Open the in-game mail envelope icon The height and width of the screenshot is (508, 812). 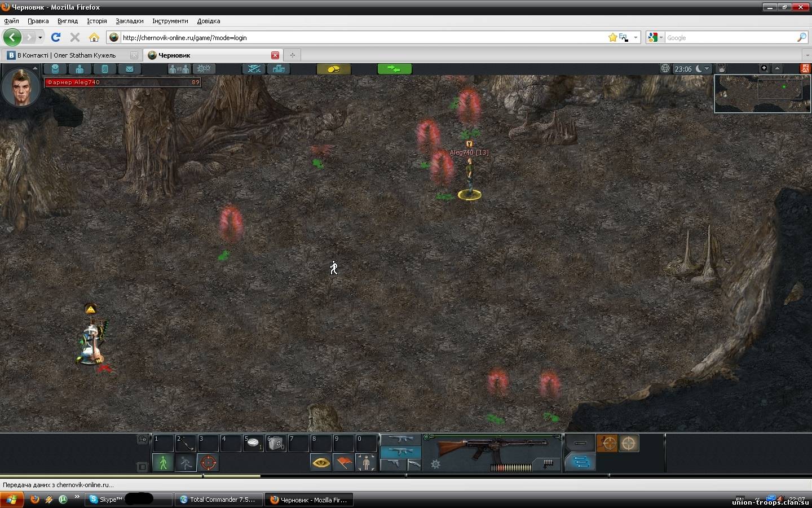(129, 69)
